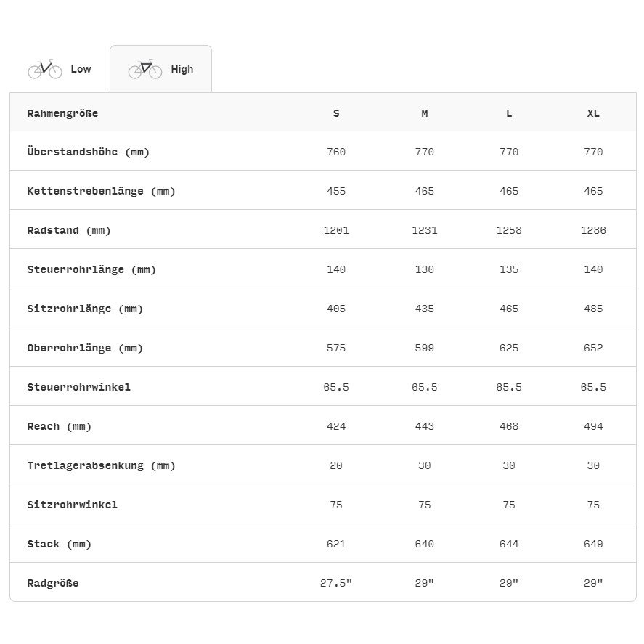Click the Radstand value 1286 for XL
The height and width of the screenshot is (644, 644).
[x=593, y=231]
